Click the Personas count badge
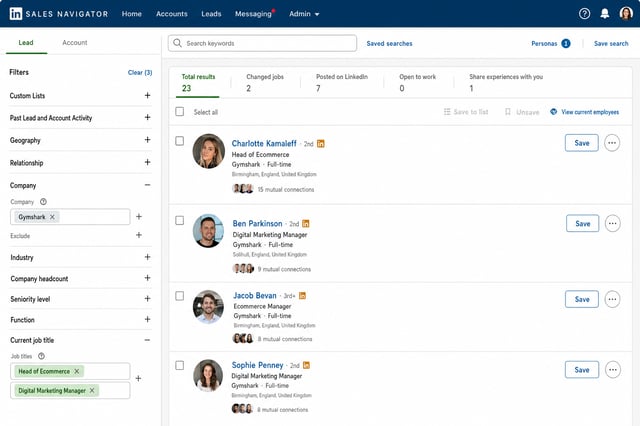Screen dimensions: 640x426 pos(566,43)
